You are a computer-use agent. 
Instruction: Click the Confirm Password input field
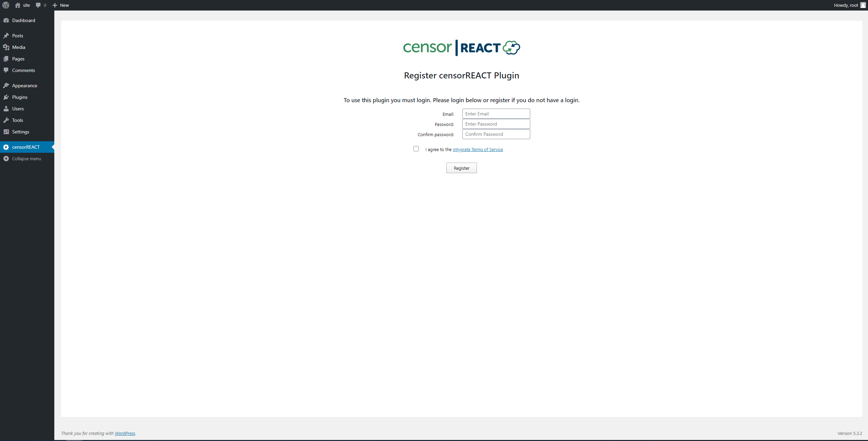click(496, 134)
